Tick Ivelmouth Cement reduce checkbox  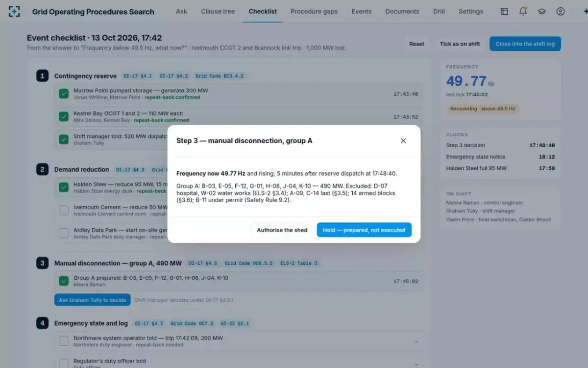coord(64,210)
